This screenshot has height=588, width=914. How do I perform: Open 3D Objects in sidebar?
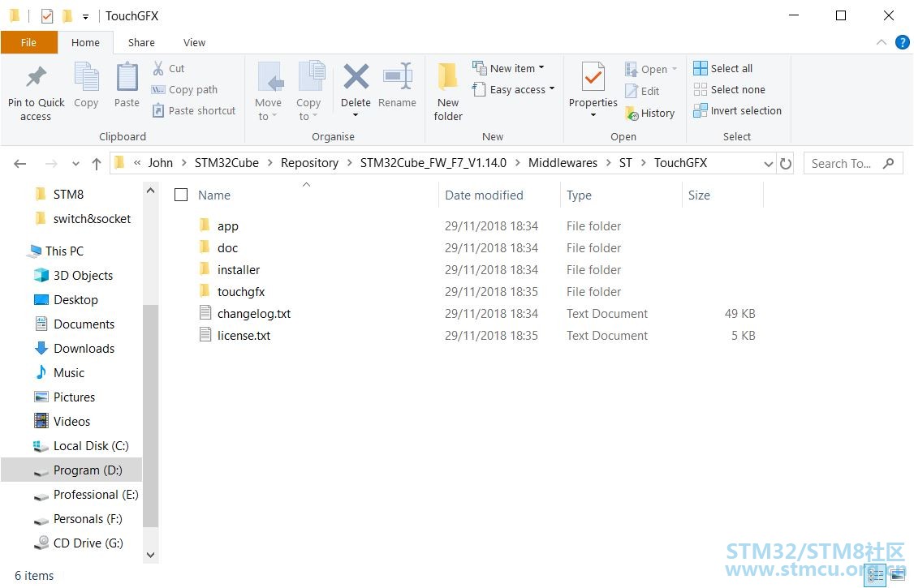click(73, 276)
